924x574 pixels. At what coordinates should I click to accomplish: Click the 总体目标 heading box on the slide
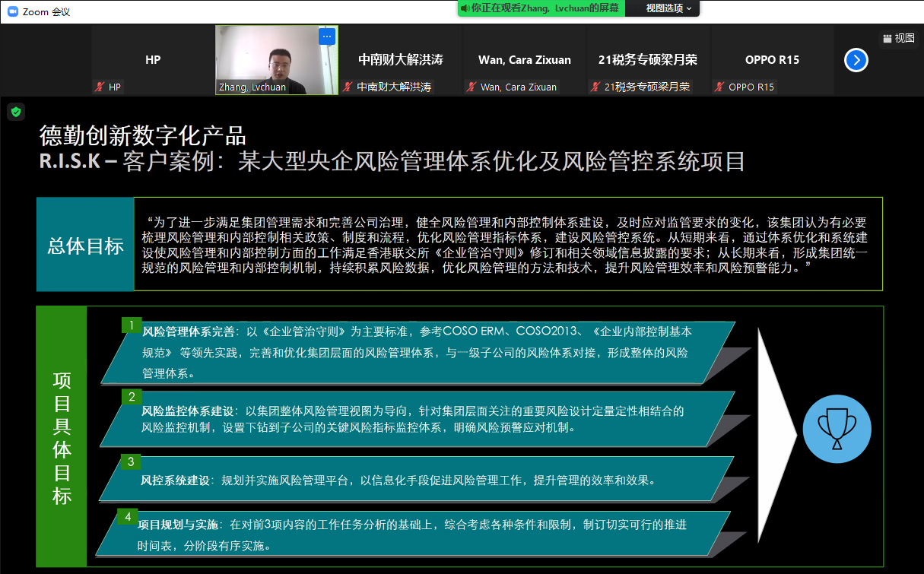(x=85, y=245)
